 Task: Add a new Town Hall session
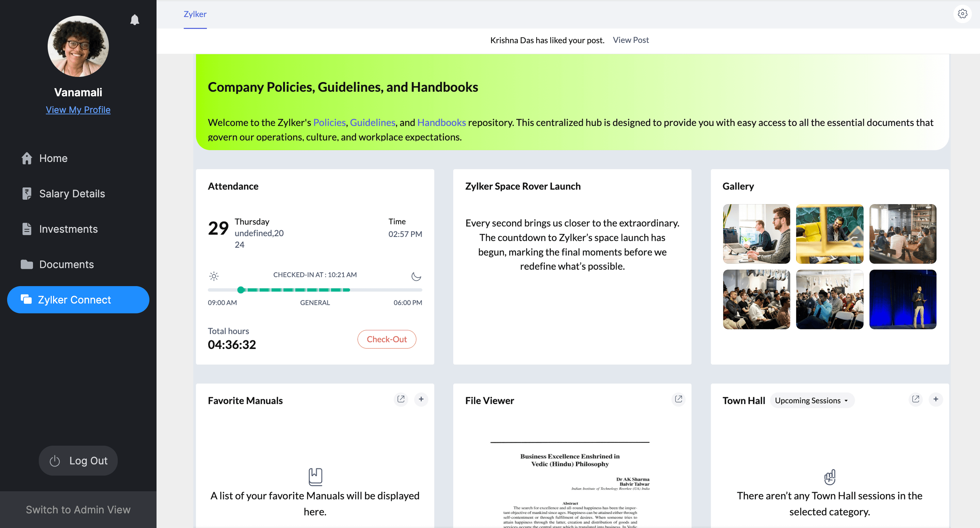(936, 399)
